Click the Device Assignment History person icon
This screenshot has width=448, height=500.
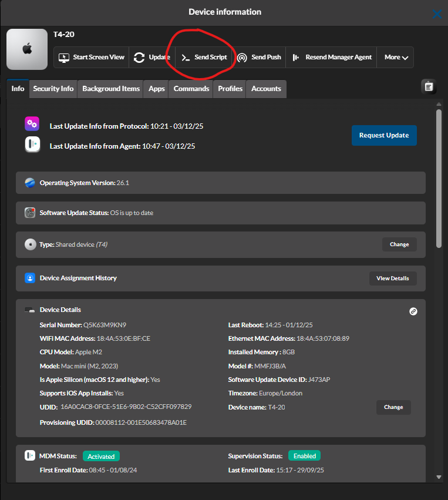click(30, 278)
